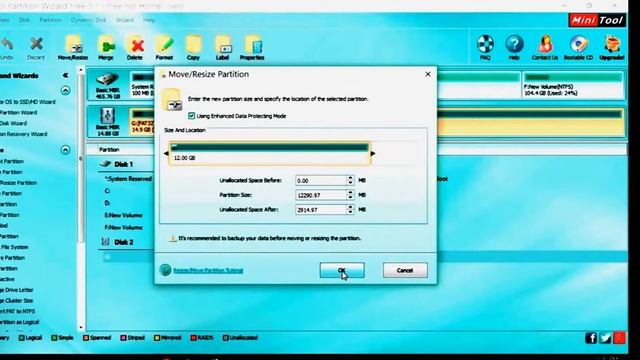
Task: Close the Move/Resize Partition dialog
Action: [x=428, y=74]
